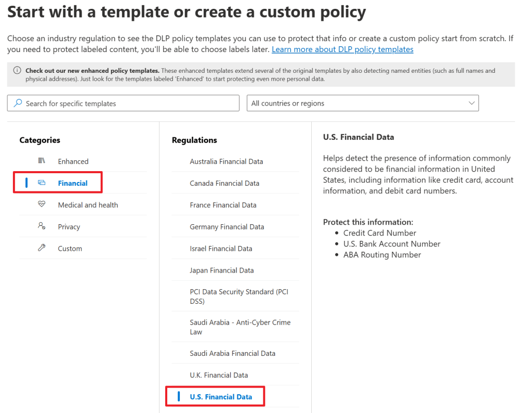Select PCI Data Security Standard template
Viewport: 532px width, 413px height.
pos(239,296)
